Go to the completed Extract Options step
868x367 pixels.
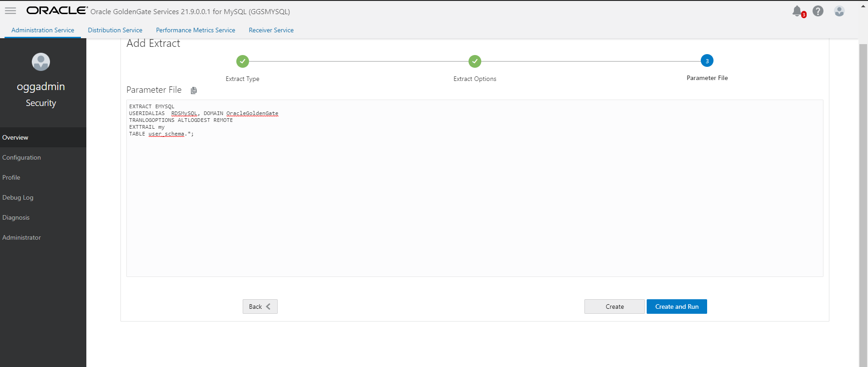pyautogui.click(x=475, y=61)
